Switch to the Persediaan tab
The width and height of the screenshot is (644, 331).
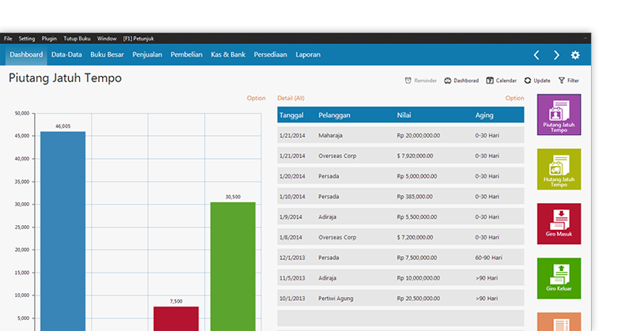pyautogui.click(x=271, y=55)
